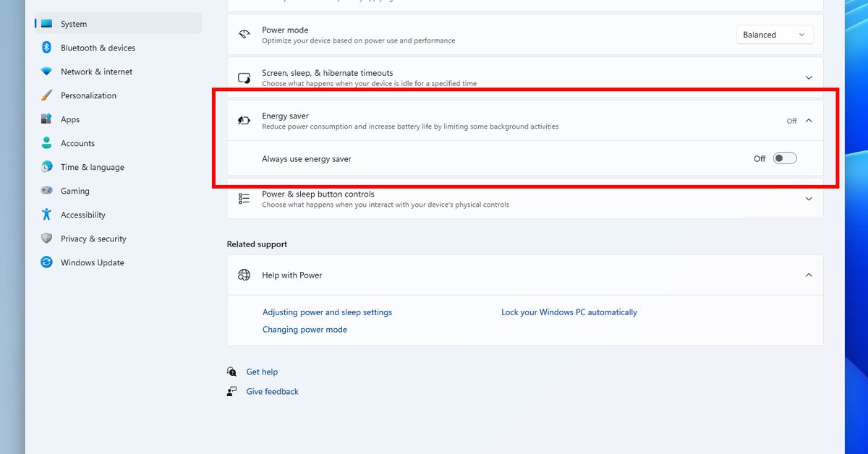Viewport: 868px width, 454px height.
Task: Collapse the Energy saver section
Action: coord(809,121)
